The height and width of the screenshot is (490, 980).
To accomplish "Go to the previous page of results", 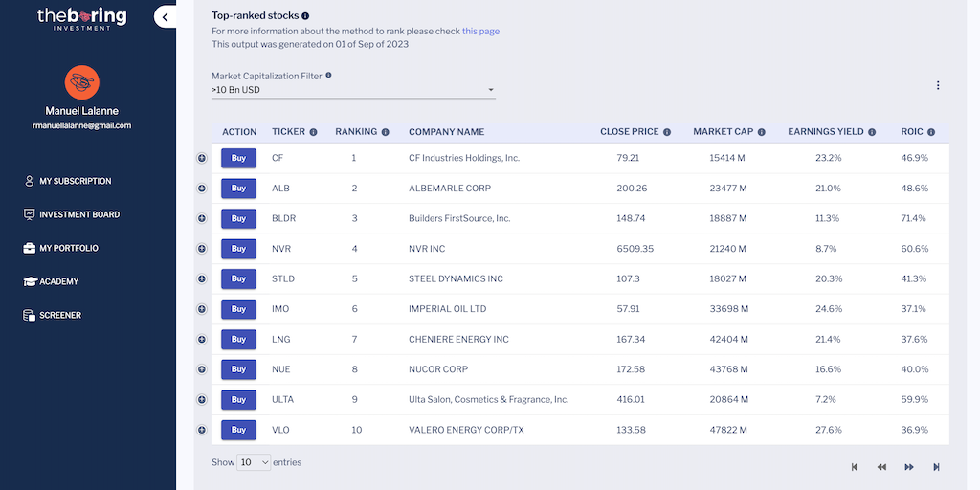I will (x=881, y=467).
